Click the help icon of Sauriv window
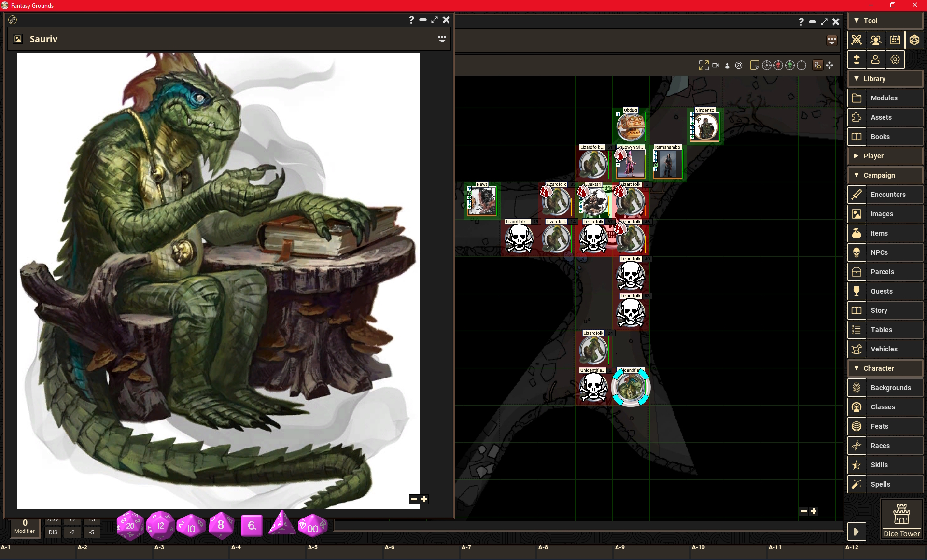 411,20
